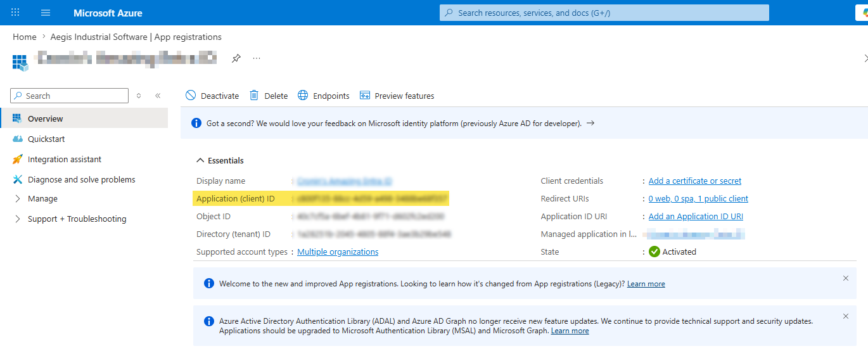
Task: Click the Application ID URI label
Action: 574,217
